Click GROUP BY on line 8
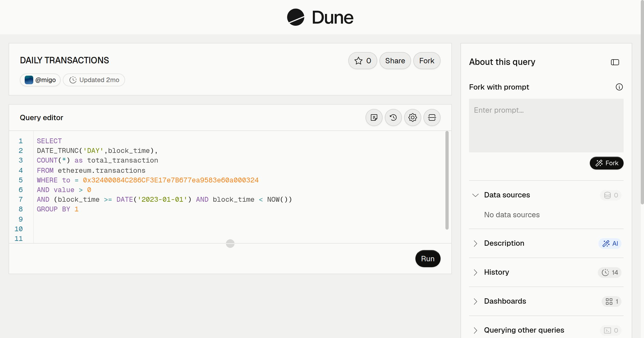 tap(53, 209)
